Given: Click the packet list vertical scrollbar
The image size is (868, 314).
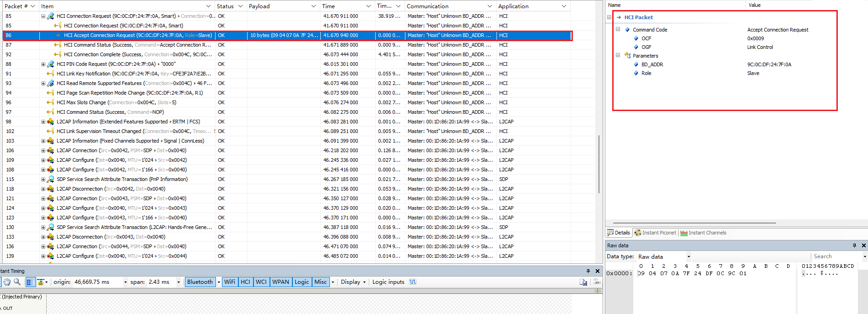Looking at the screenshot, I should pos(599,164).
